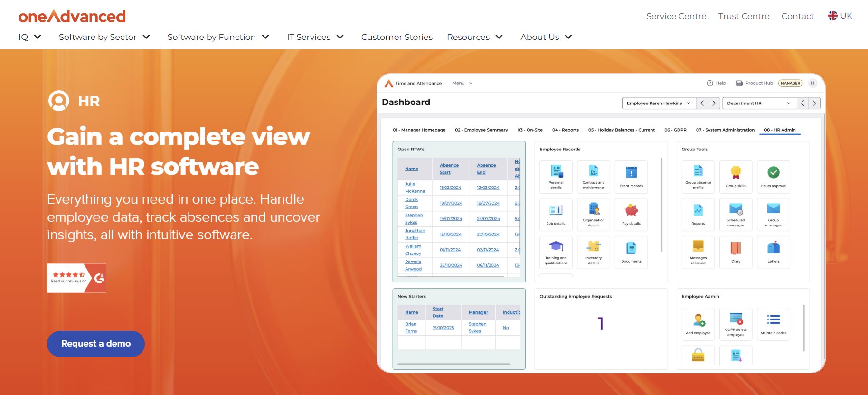The image size is (868, 395).
Task: Go to next employee arrow
Action: (x=714, y=103)
